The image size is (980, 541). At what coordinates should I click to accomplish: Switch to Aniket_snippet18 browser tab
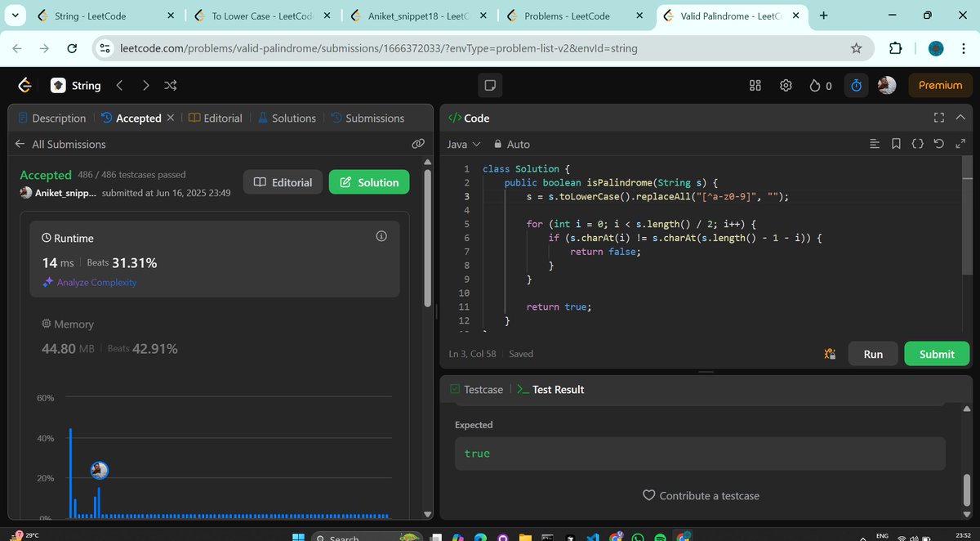click(416, 16)
